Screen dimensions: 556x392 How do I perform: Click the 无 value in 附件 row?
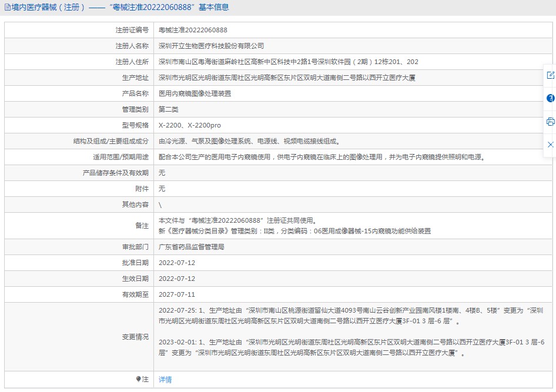pyautogui.click(x=162, y=189)
